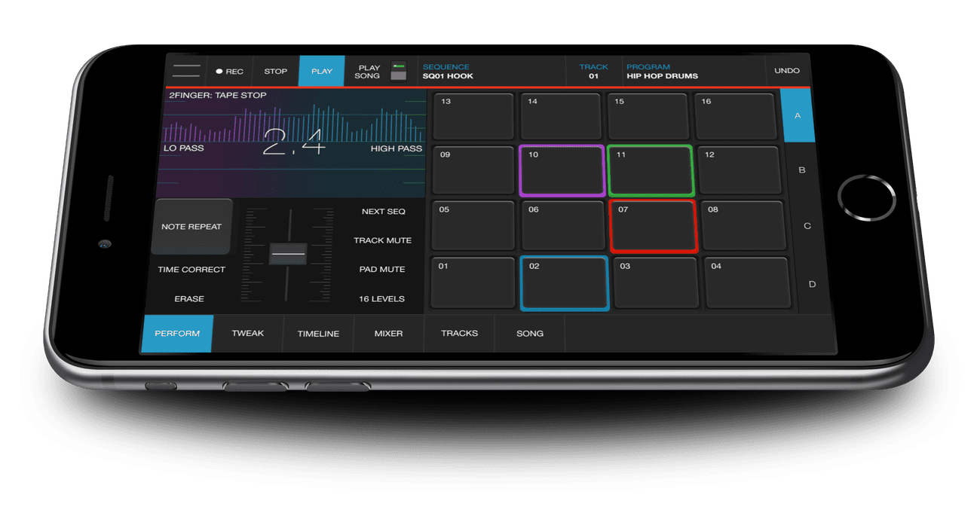Screen dimensions: 980x507
Task: Open the Sequence SQ01 HOOK selector
Action: tap(492, 72)
